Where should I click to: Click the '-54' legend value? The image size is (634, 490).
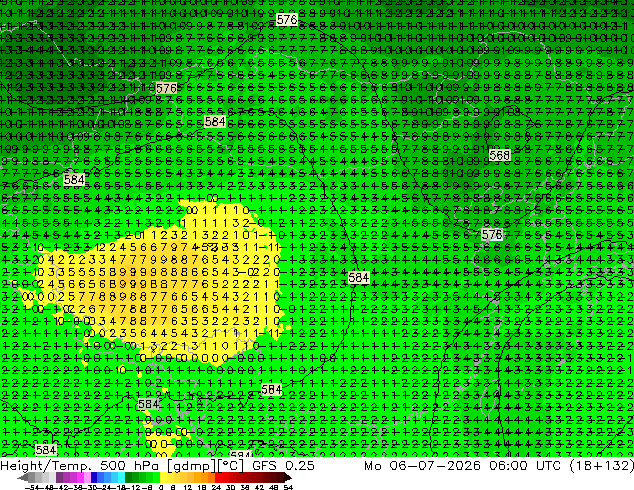pos(32,487)
